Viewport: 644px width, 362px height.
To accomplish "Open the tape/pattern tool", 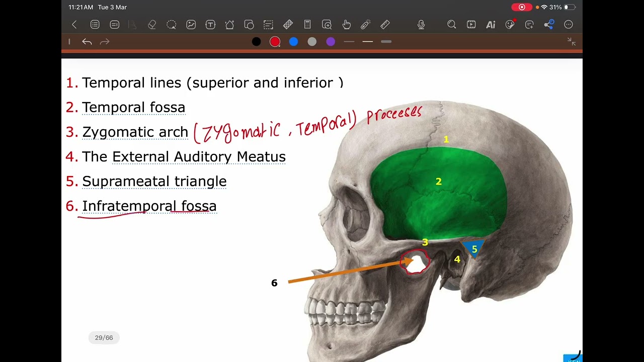I will (x=288, y=25).
